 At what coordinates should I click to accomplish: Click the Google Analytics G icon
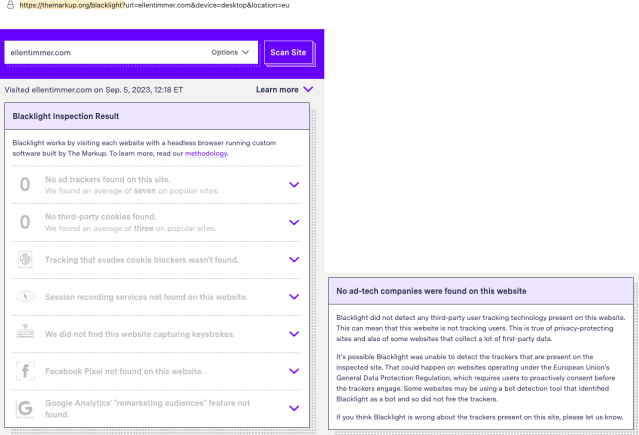click(25, 408)
